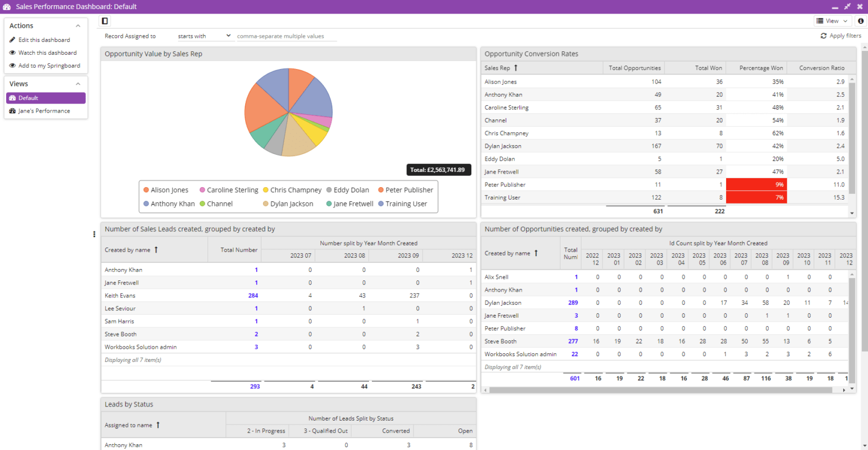Click the sidebar collapse icon below the title bar
The width and height of the screenshot is (868, 450).
(105, 20)
